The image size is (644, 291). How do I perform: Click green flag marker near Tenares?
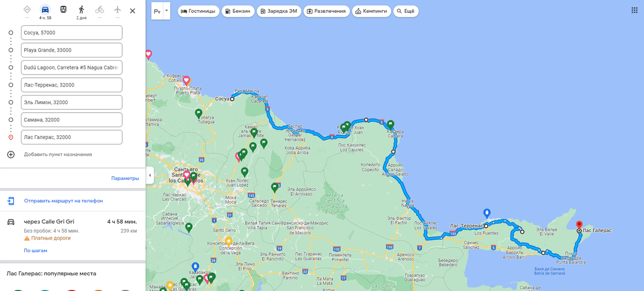(x=275, y=187)
